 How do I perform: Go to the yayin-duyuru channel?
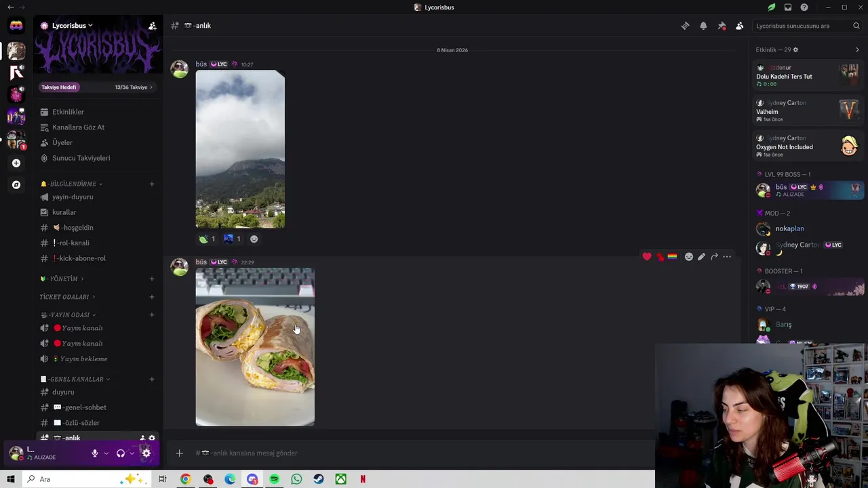coord(98,197)
